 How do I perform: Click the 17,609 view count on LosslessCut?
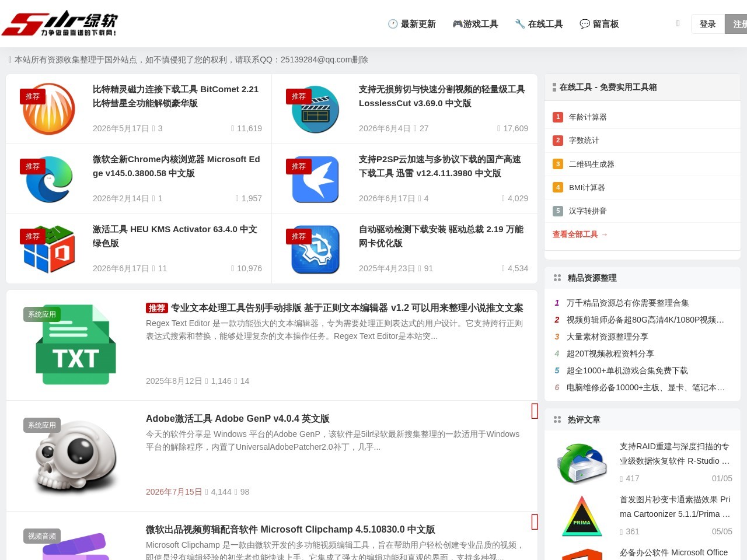click(516, 128)
